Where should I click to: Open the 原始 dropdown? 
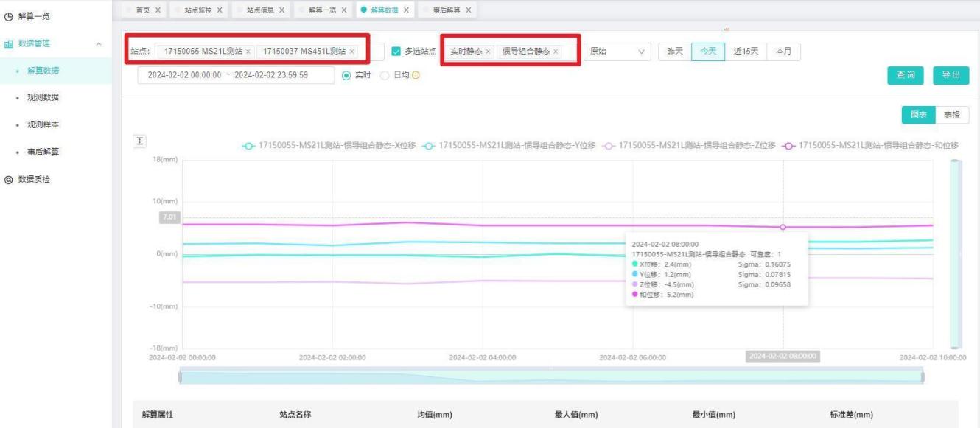click(617, 52)
